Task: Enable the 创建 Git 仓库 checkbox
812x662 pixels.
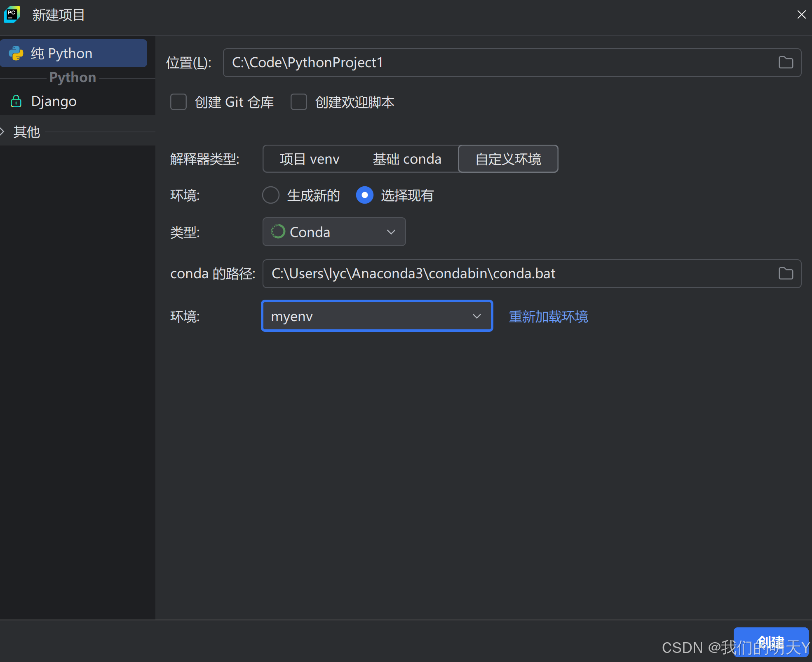Action: [x=178, y=102]
